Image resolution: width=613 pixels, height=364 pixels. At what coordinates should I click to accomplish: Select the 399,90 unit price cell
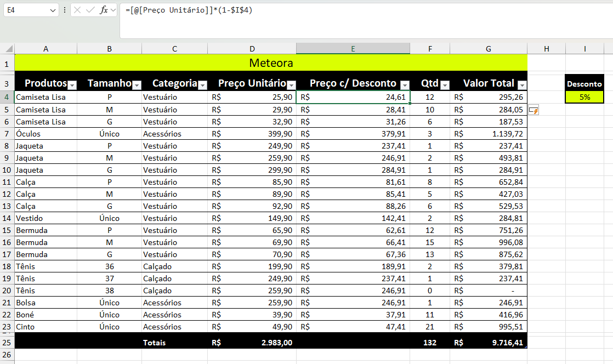[x=252, y=134]
